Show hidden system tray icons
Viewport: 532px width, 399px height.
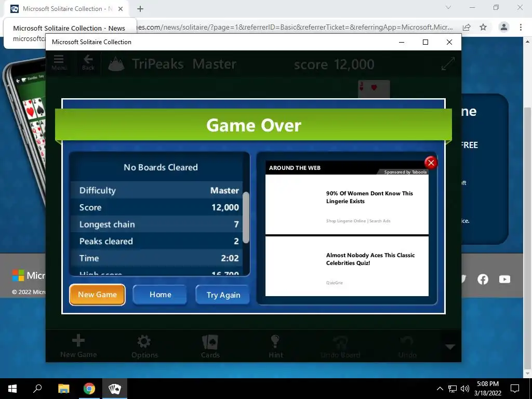[440, 389]
